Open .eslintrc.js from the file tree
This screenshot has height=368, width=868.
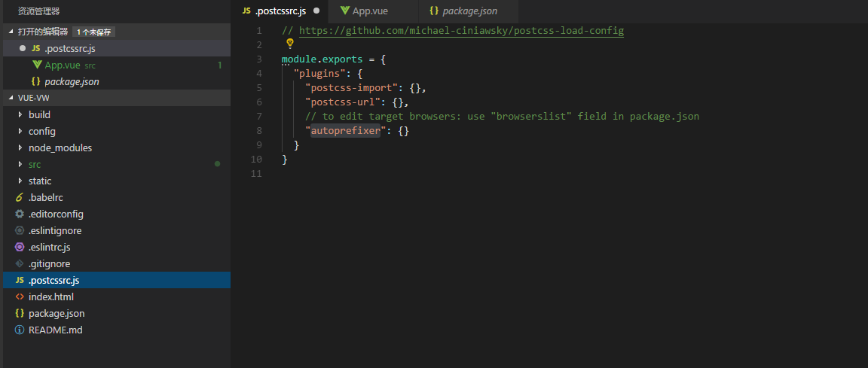coord(117,247)
